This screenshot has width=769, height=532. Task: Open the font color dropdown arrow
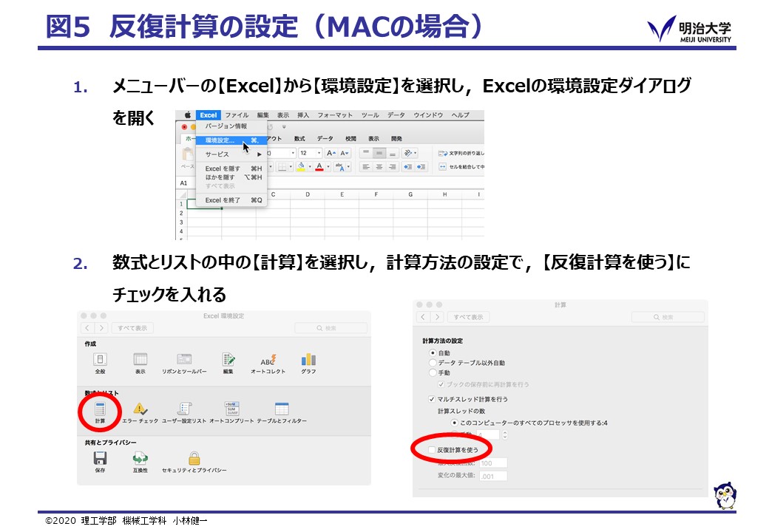click(x=328, y=167)
